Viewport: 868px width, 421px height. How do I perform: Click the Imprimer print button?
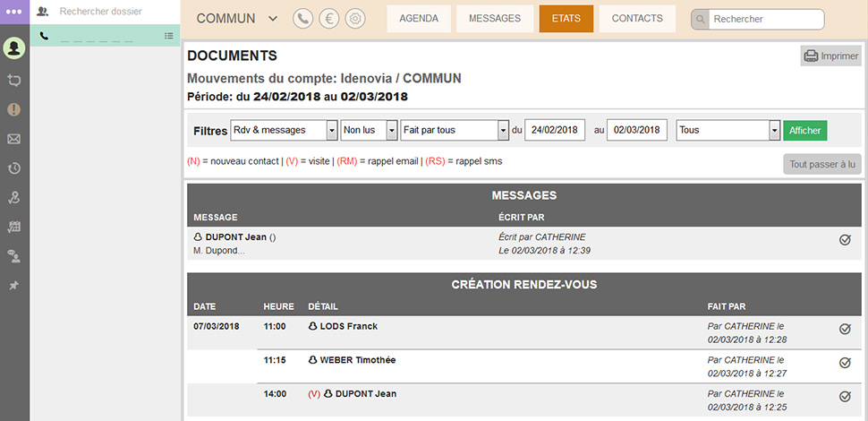coord(831,56)
